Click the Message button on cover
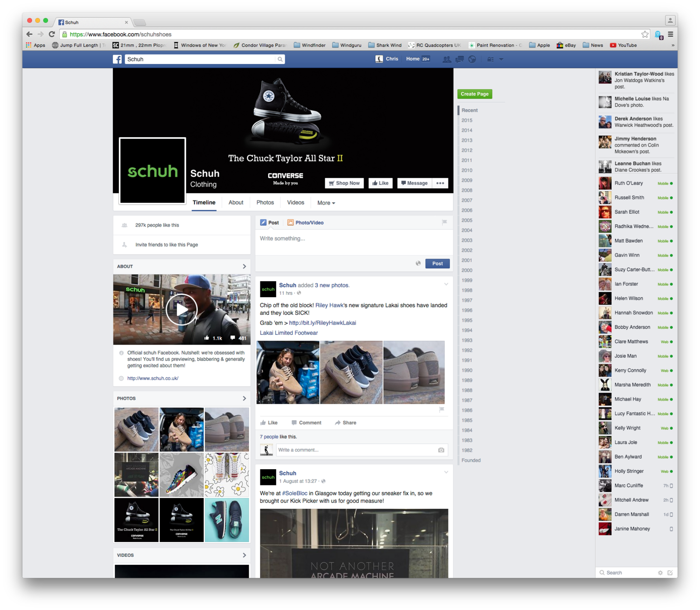Screen dimensions: 700x610 point(414,183)
